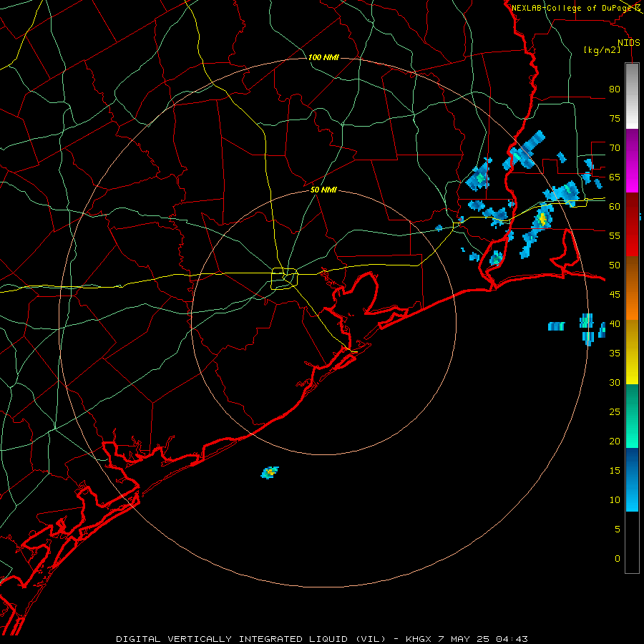Select the blue segment of the color scale
The width and height of the screenshot is (644, 644).
[x=632, y=479]
